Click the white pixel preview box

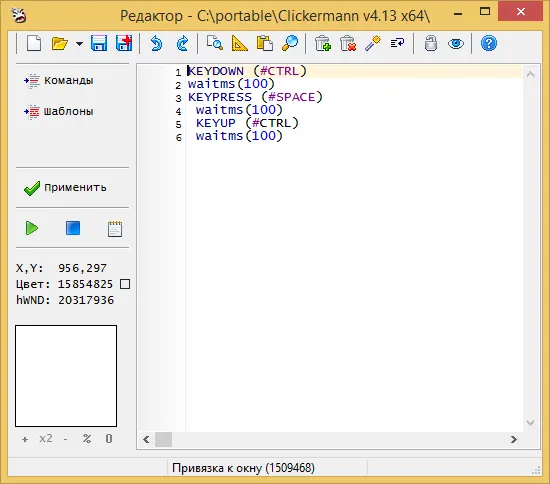66,376
